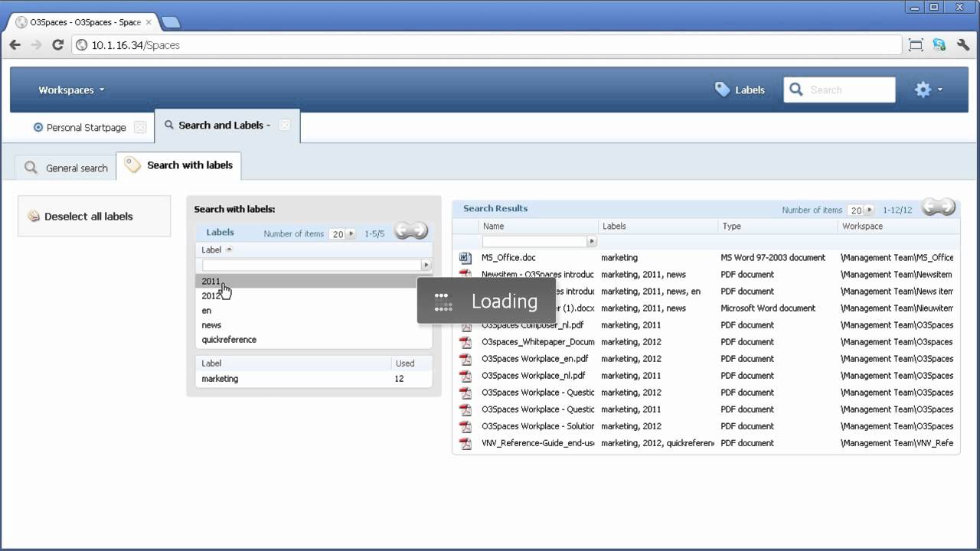Screen dimensions: 980x551
Task: Click the Newsitem - O3Spaces introduction result
Action: (x=537, y=275)
